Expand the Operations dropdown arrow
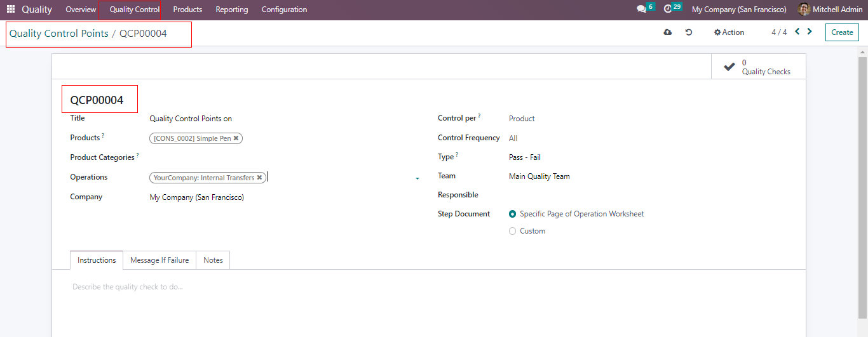This screenshot has height=337, width=868. point(417,179)
